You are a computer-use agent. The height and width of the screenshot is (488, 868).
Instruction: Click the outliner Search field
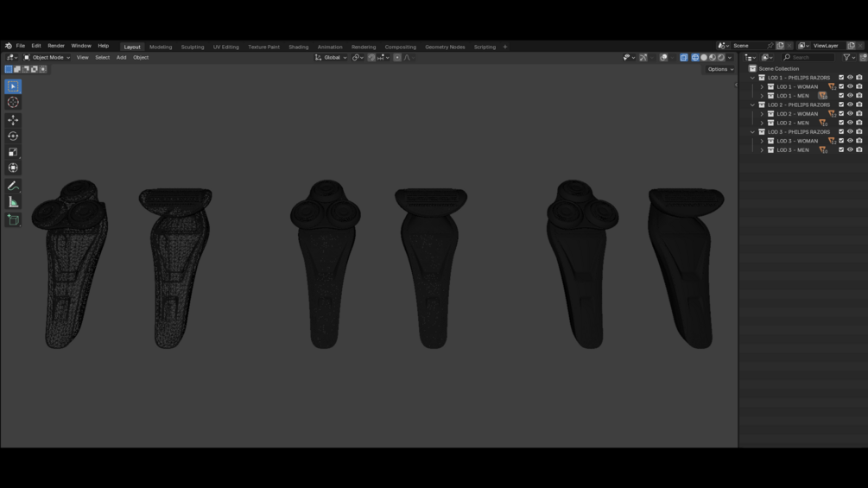pyautogui.click(x=808, y=58)
